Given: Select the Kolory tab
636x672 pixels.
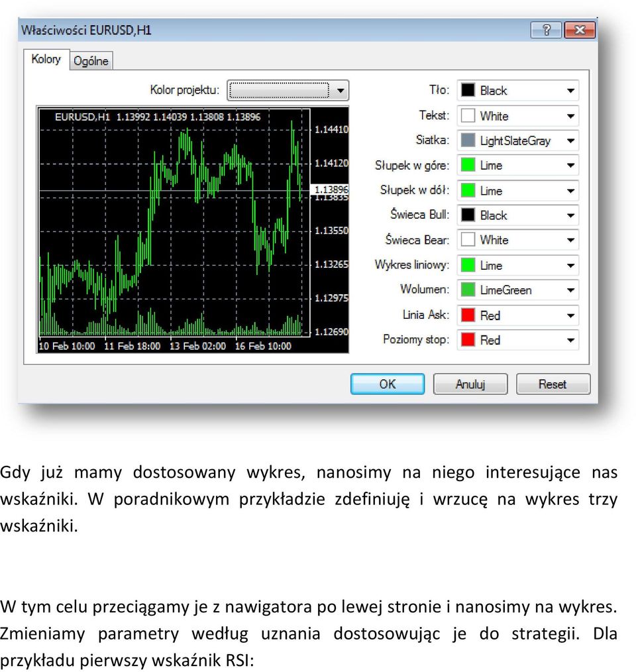Looking at the screenshot, I should [46, 59].
